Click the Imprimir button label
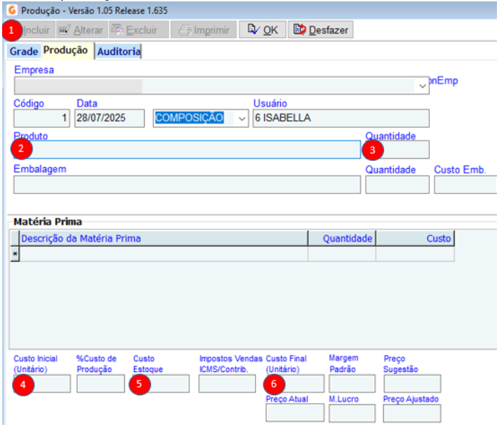Screen dimensions: 504x439 [x=212, y=30]
